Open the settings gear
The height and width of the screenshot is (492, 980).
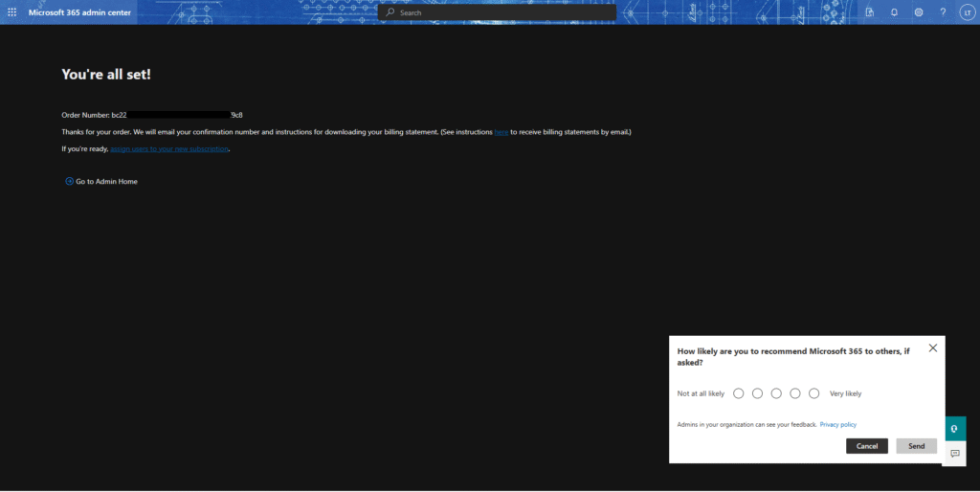919,12
